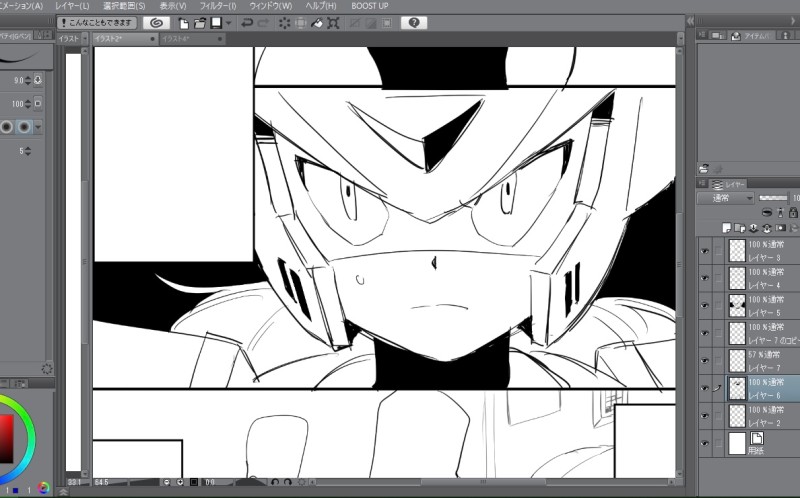Toggle brush size pen-pressure dynamics button

point(38,80)
